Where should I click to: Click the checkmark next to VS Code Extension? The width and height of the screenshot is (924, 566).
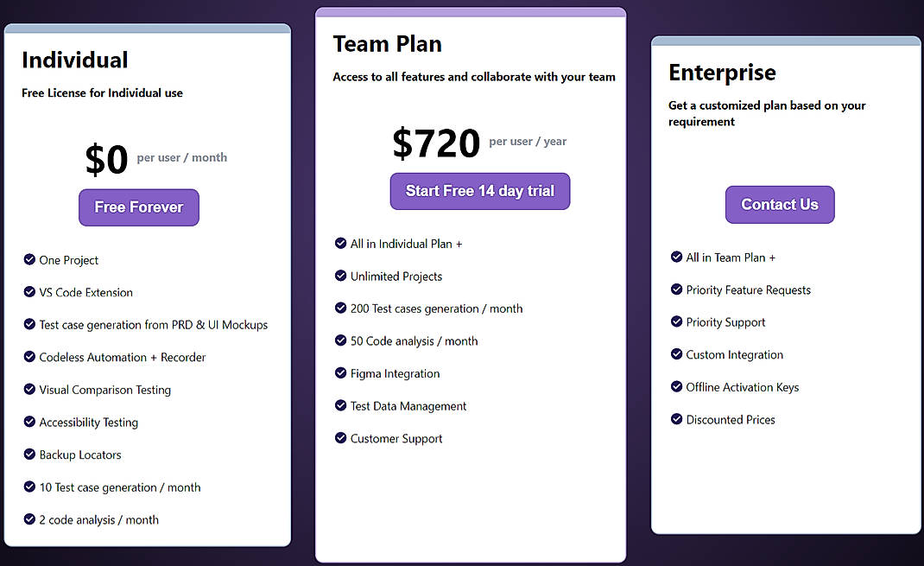[30, 292]
